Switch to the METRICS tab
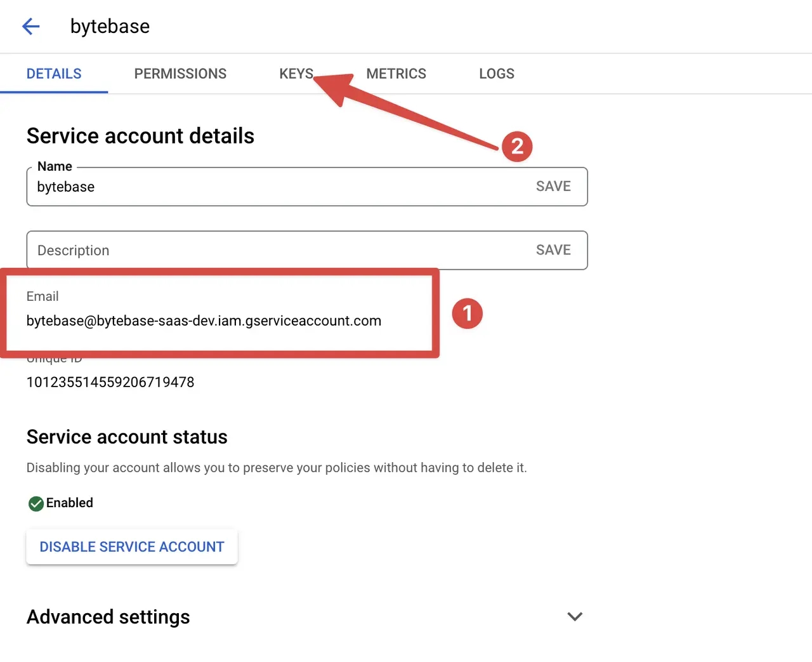The width and height of the screenshot is (812, 662). [396, 74]
